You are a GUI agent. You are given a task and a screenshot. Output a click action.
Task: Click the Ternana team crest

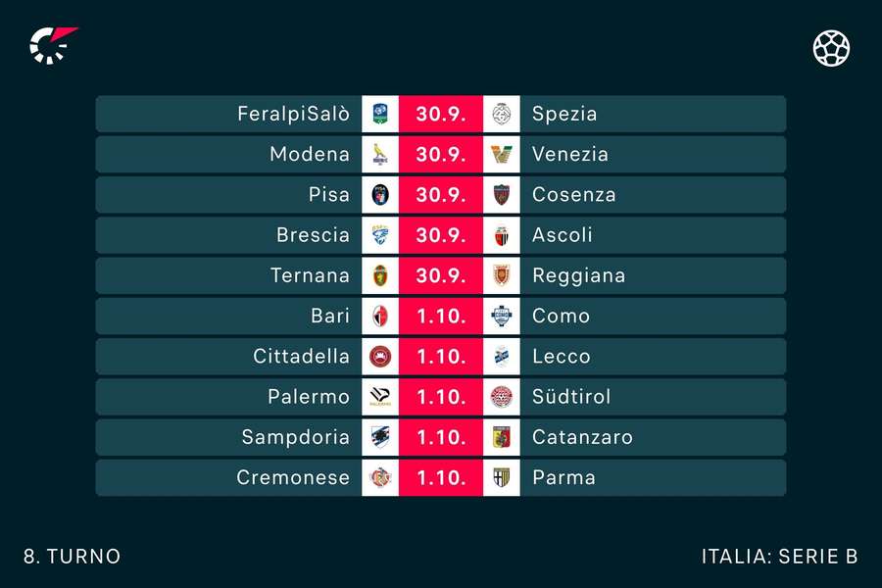380,275
